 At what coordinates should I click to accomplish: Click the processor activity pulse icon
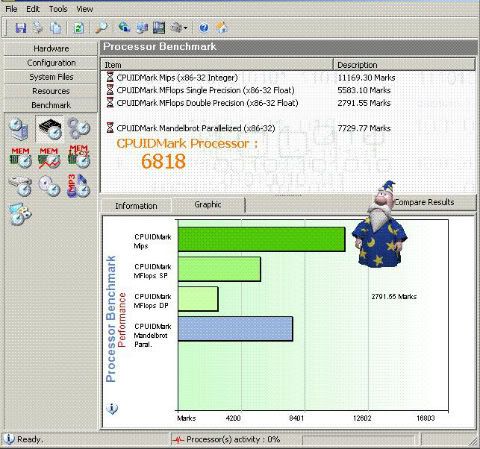point(178,440)
